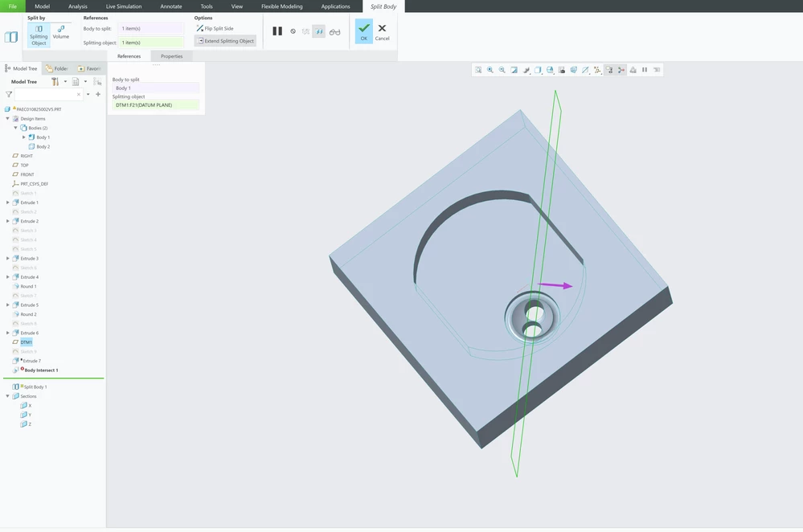Collapse the Bodies (2) tree node
The image size is (803, 532).
(15, 128)
